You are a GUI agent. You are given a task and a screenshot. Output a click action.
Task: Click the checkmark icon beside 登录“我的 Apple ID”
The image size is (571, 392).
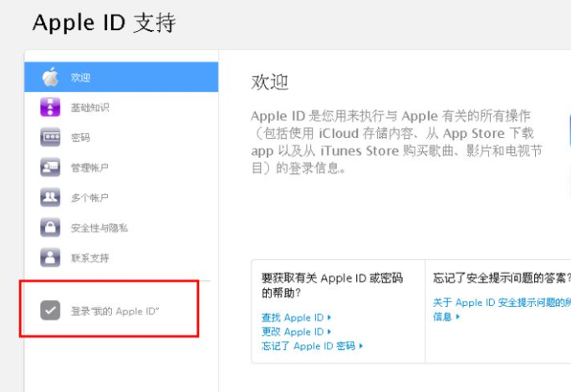(51, 311)
